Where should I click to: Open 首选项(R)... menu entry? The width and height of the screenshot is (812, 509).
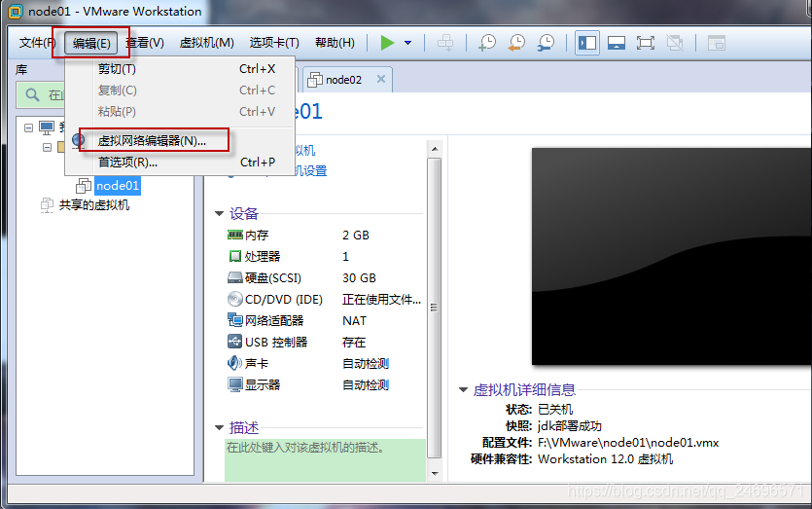[x=180, y=163]
